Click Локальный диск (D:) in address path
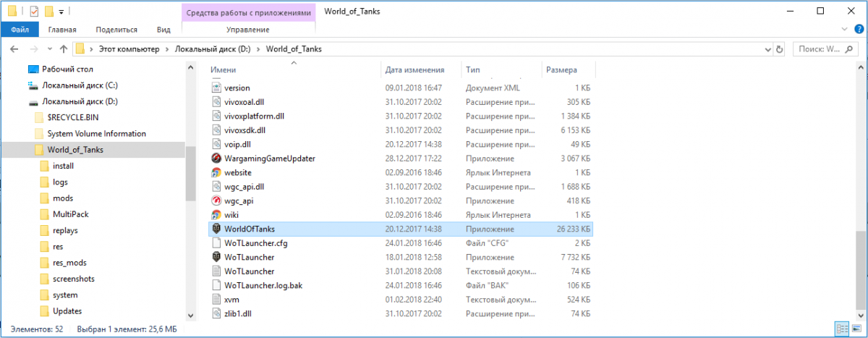The height and width of the screenshot is (338, 868). pyautogui.click(x=213, y=49)
